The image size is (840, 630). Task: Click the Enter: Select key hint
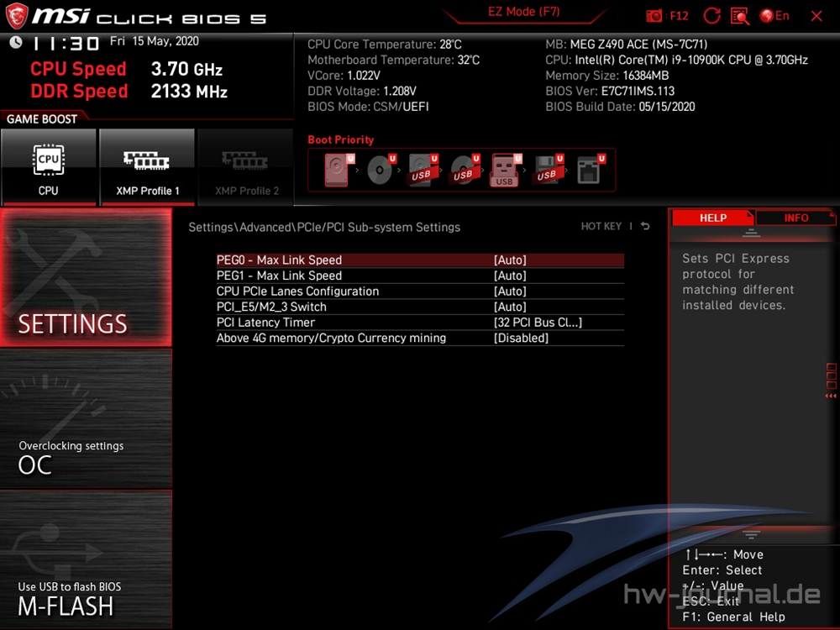(722, 570)
